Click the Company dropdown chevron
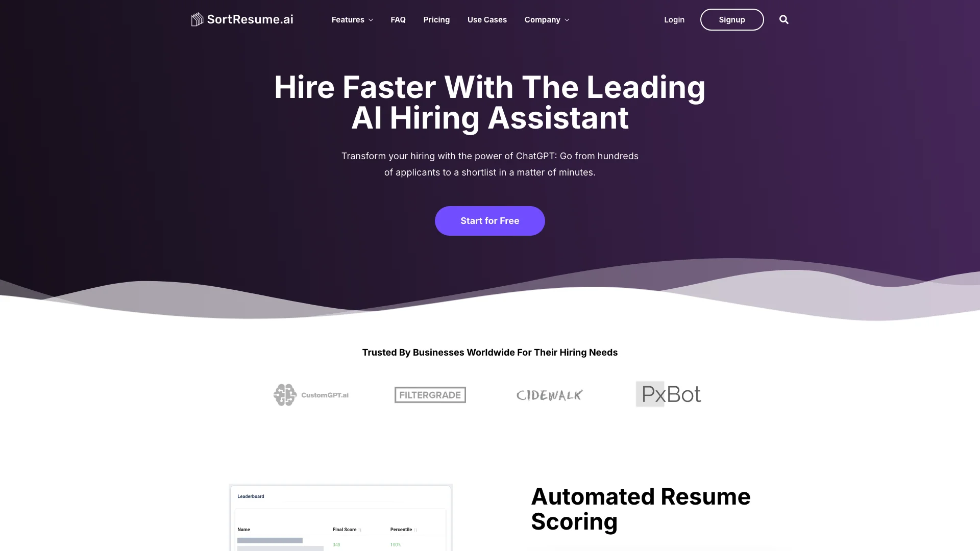980x551 pixels. pos(567,19)
